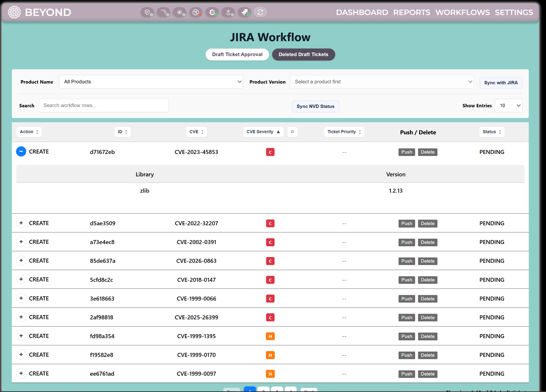Open the git commit download icon
Viewport: 546px width, 392px height.
[228, 12]
